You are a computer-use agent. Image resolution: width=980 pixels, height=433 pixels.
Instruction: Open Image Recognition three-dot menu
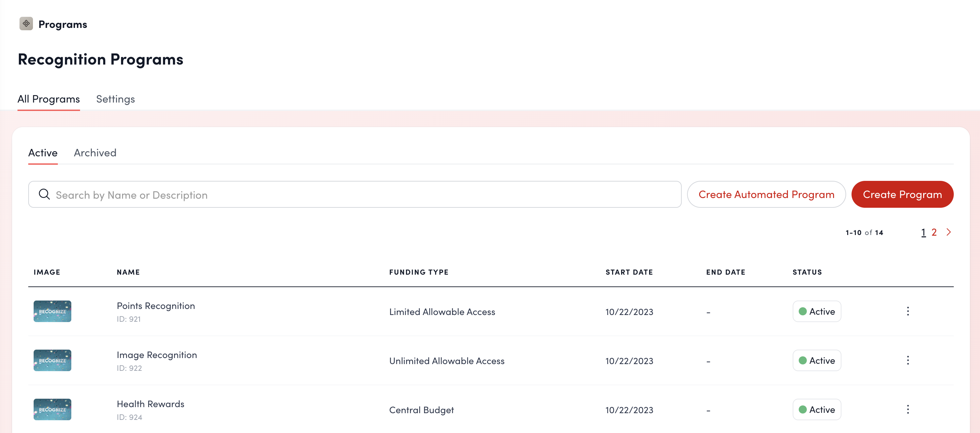pos(908,360)
